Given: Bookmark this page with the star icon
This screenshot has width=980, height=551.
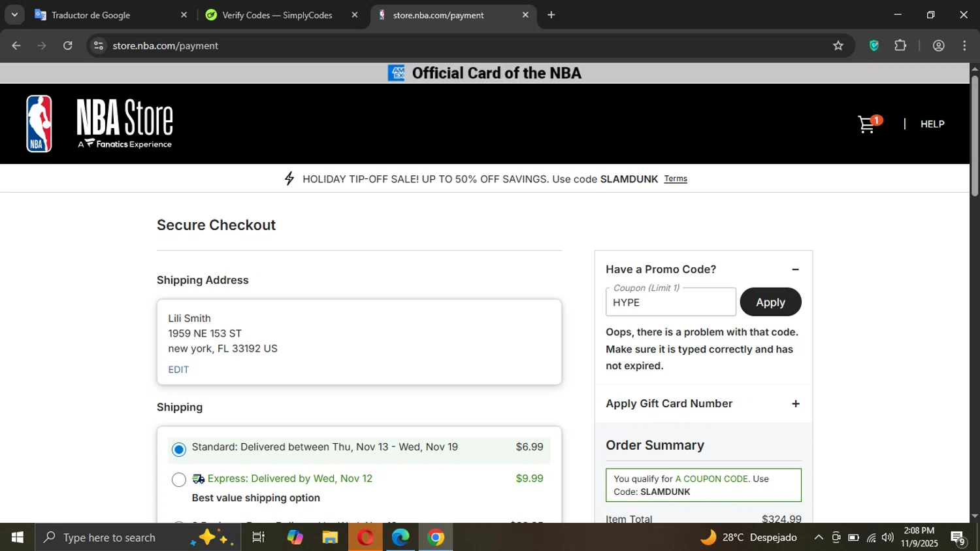Looking at the screenshot, I should 838,46.
